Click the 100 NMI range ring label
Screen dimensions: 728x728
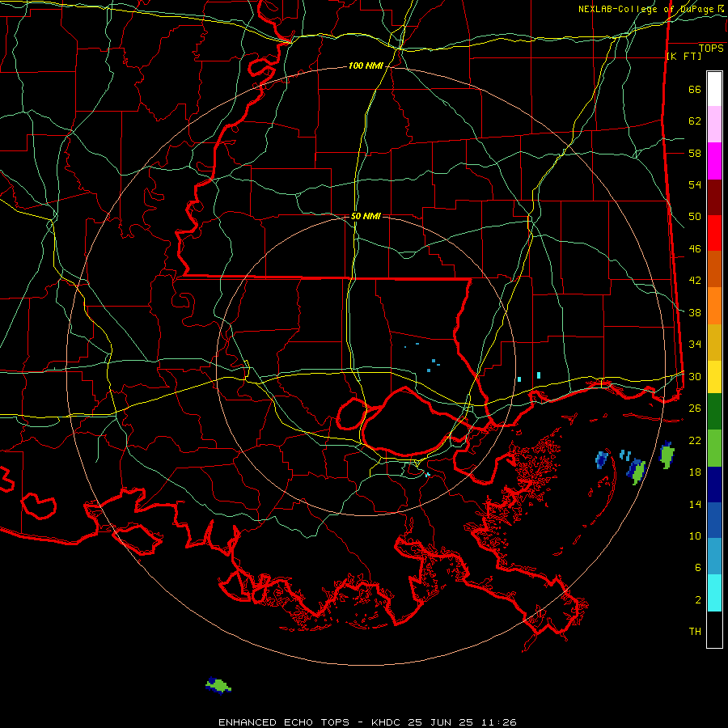366,66
